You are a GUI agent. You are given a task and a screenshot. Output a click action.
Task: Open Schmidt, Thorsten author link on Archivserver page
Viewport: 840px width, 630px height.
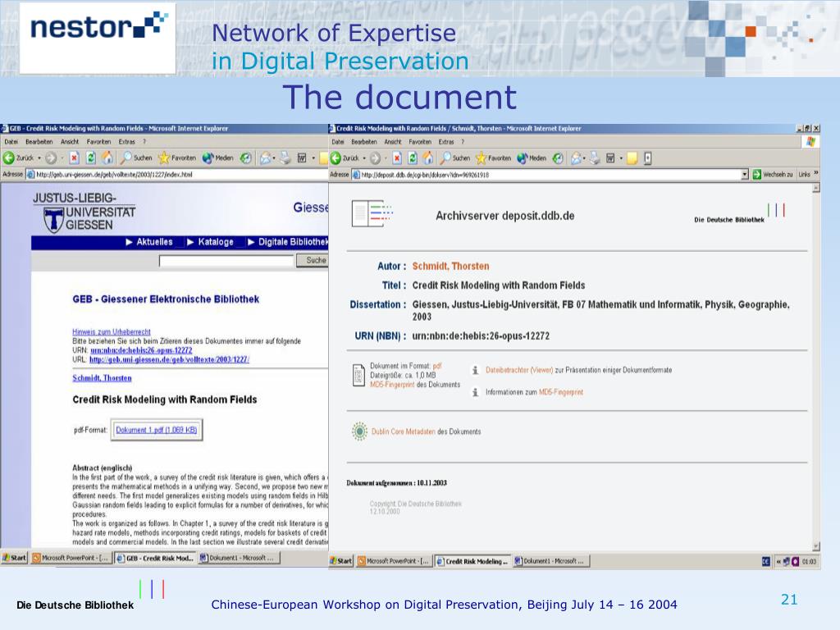coord(450,267)
